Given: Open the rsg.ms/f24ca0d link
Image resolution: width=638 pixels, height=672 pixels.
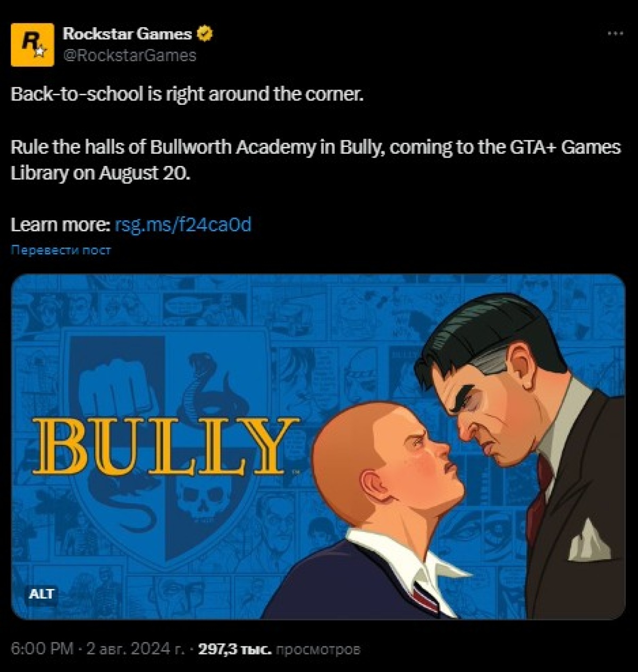Looking at the screenshot, I should [x=183, y=225].
